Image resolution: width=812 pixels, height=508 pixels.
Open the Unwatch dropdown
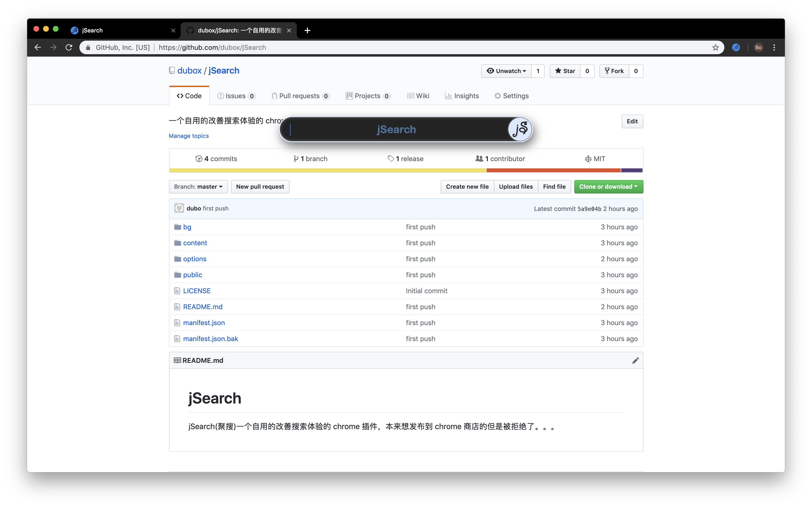click(506, 71)
